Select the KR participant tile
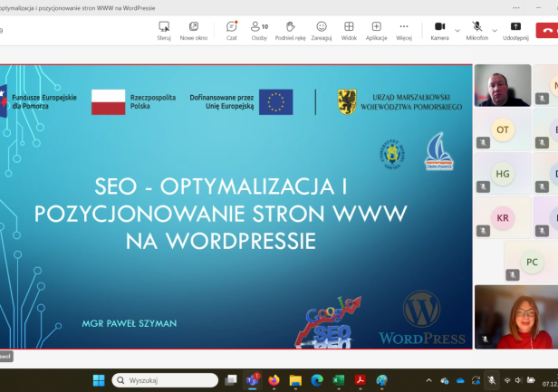Viewport: 558px width, 392px height. click(x=503, y=217)
